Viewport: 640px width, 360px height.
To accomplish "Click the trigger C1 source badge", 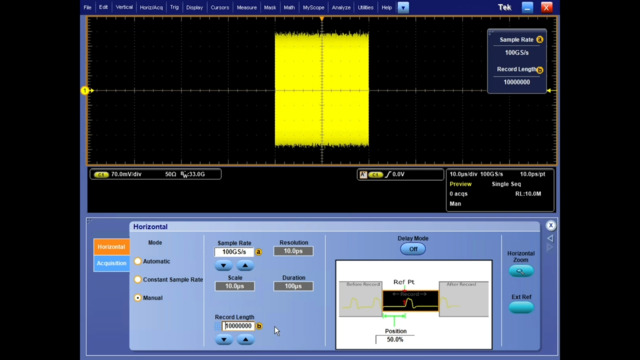I will click(x=376, y=174).
